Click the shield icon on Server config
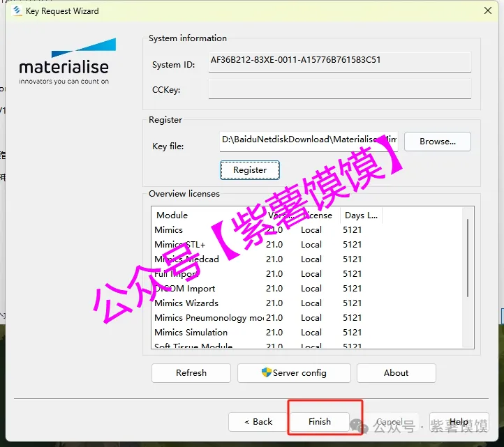504x447 pixels. 266,372
